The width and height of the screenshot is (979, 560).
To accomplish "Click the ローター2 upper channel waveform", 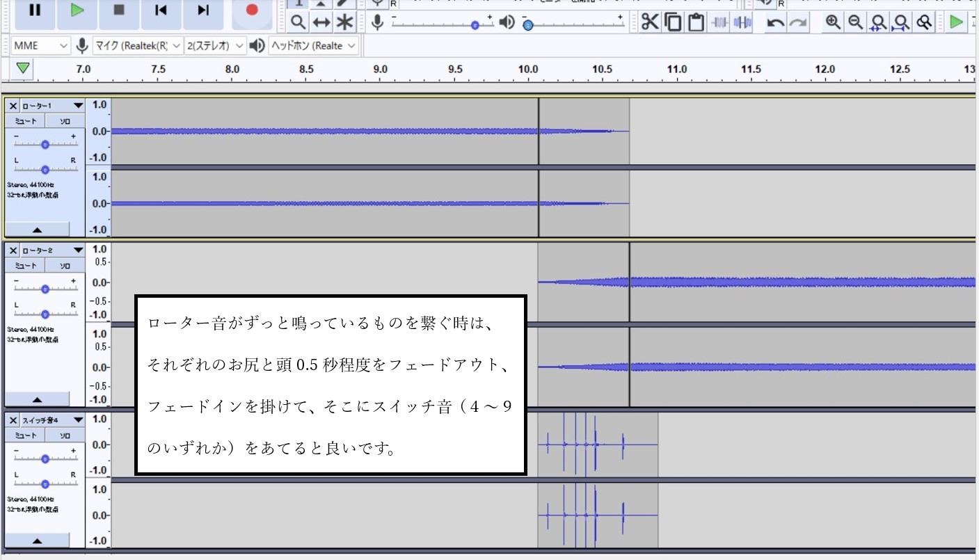I will pyautogui.click(x=756, y=282).
